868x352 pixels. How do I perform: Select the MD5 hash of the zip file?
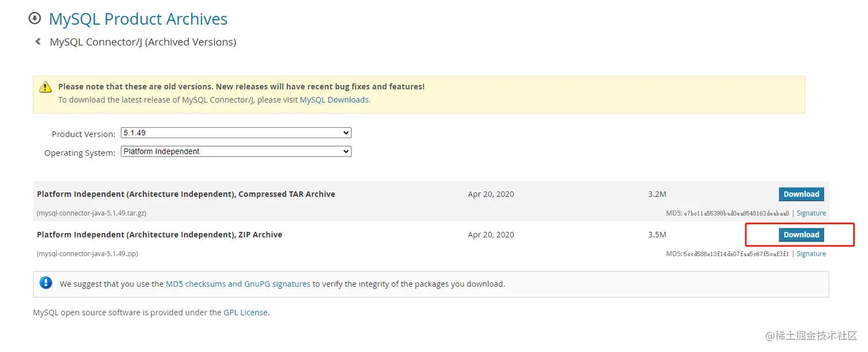tap(737, 254)
